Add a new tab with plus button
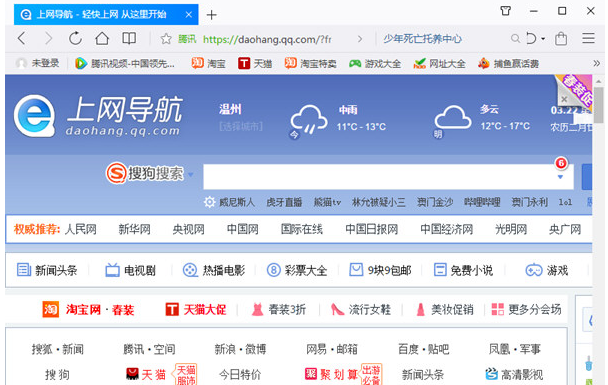This screenshot has height=385, width=608. (x=211, y=15)
